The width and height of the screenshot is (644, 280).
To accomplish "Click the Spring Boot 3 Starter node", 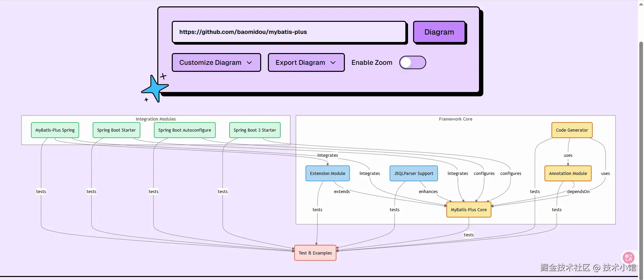I will [x=255, y=130].
